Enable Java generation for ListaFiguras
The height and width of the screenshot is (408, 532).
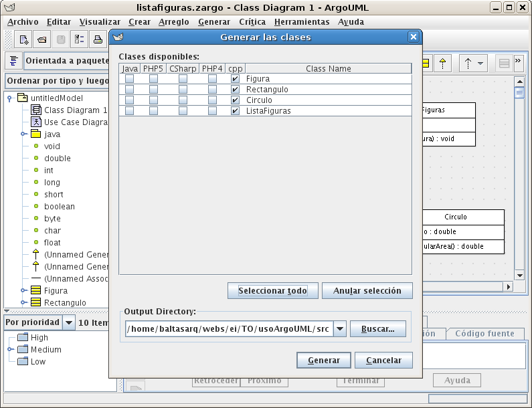(x=129, y=110)
